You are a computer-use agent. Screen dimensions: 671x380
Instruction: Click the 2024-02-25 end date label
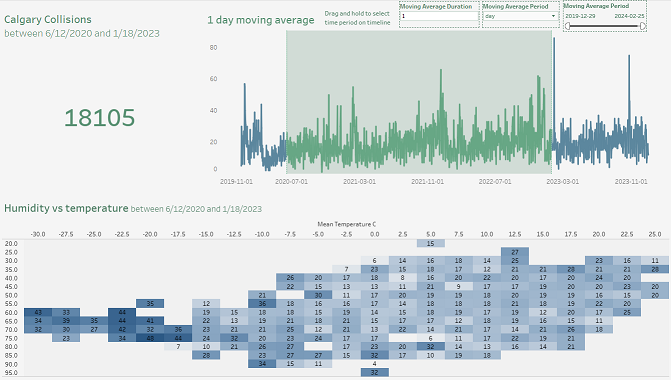[x=629, y=16]
